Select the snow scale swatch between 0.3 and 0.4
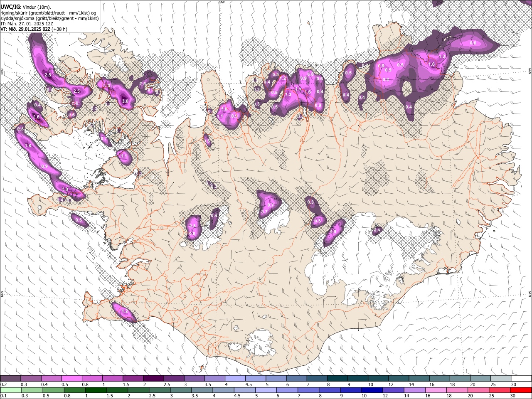This screenshot has width=532, height=399. coord(31,378)
